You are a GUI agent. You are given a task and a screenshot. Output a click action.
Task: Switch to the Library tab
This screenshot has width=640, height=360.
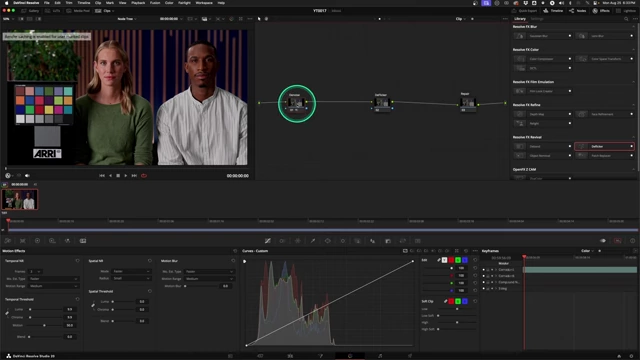(x=520, y=19)
